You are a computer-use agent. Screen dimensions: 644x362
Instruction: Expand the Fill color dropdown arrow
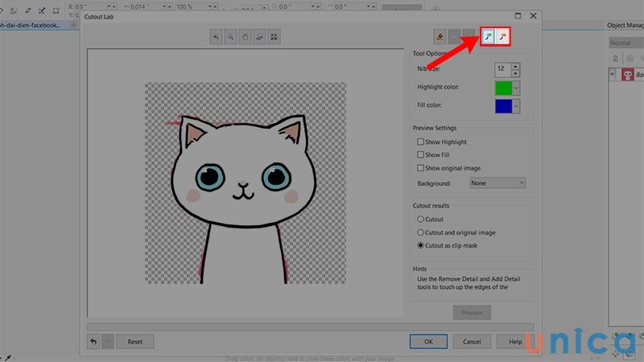pyautogui.click(x=516, y=105)
